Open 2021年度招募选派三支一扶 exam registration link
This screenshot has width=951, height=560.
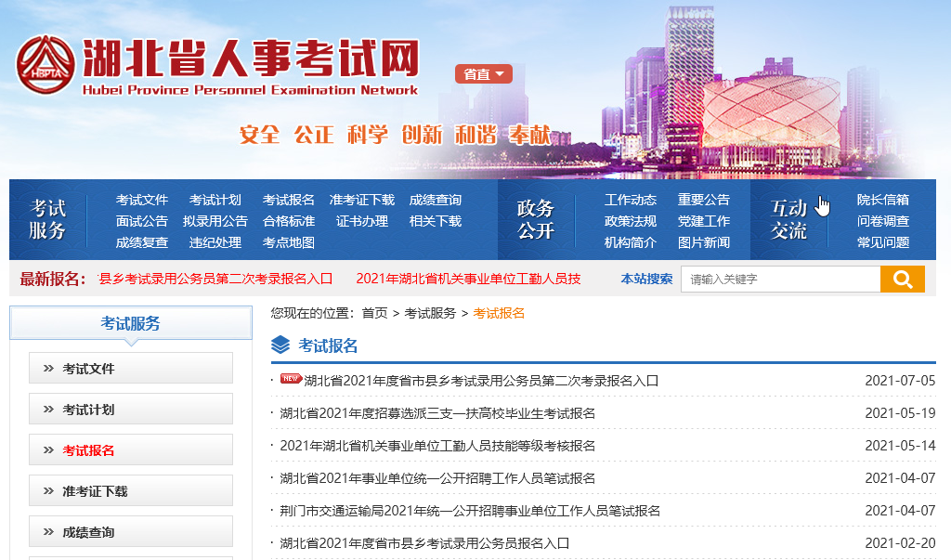coord(437,413)
